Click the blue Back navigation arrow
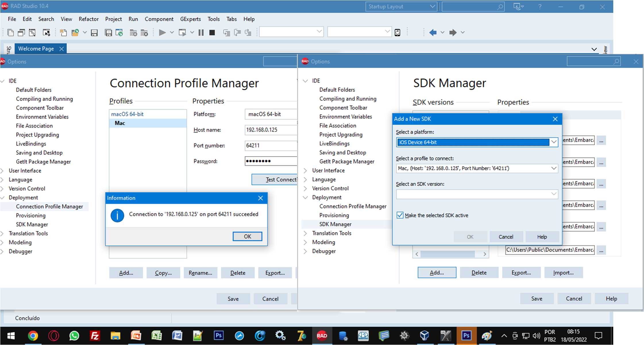This screenshot has width=644, height=345. tap(433, 32)
